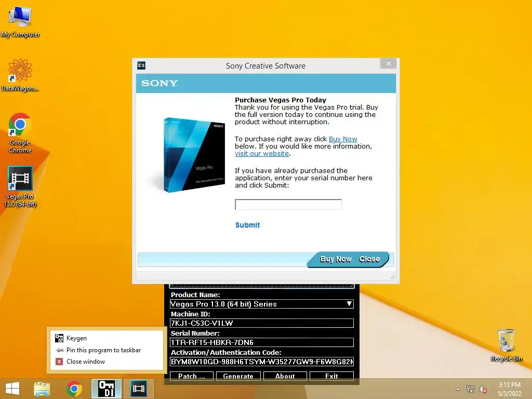Viewport: 532px width, 399px height.
Task: Select the Keygen taskbar button
Action: [106, 389]
